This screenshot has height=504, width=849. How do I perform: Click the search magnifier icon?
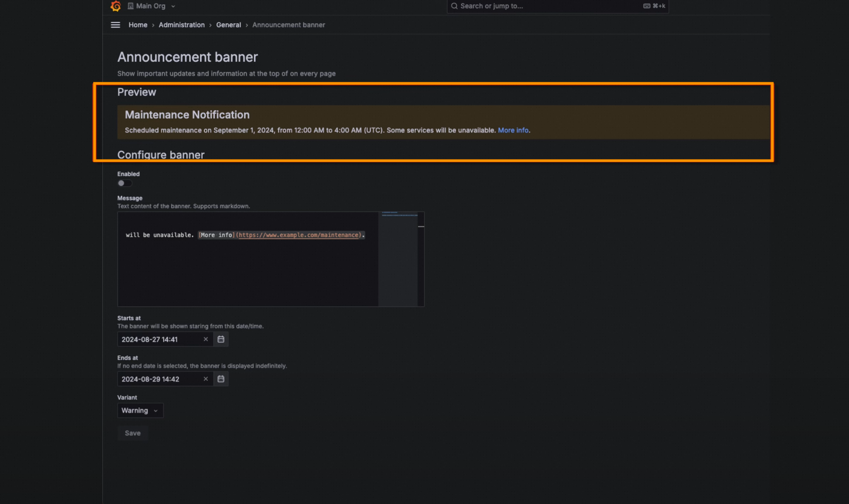point(454,6)
